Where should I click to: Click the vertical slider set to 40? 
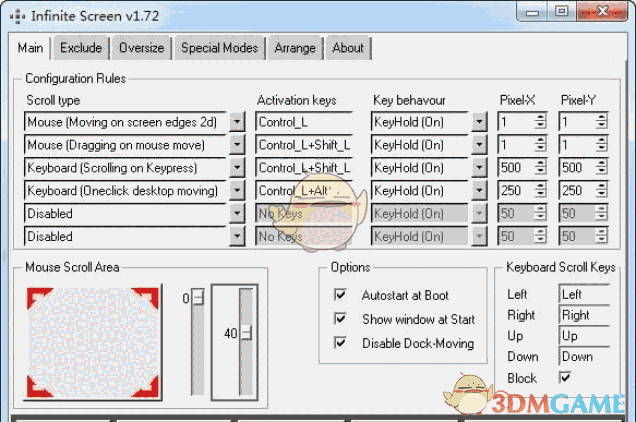(245, 333)
